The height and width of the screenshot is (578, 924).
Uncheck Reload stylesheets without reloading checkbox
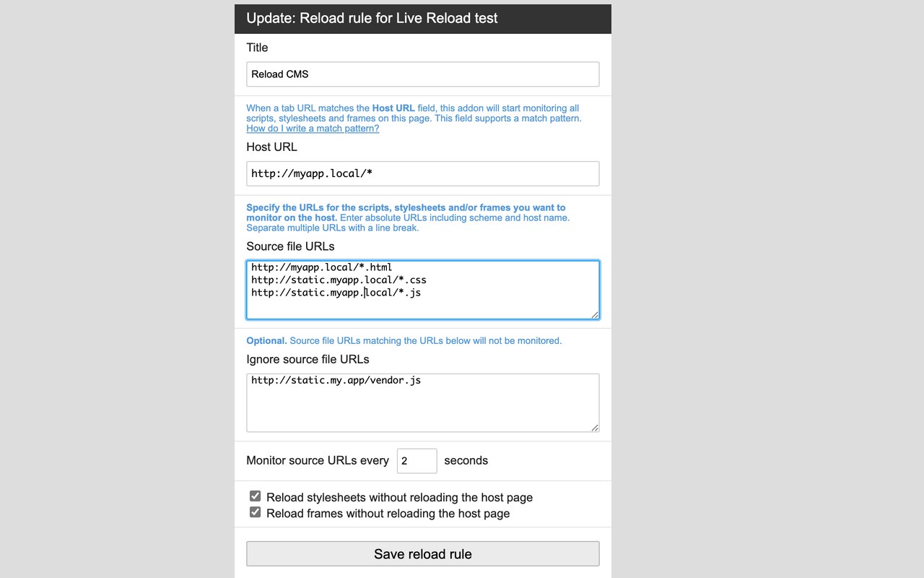(x=255, y=496)
